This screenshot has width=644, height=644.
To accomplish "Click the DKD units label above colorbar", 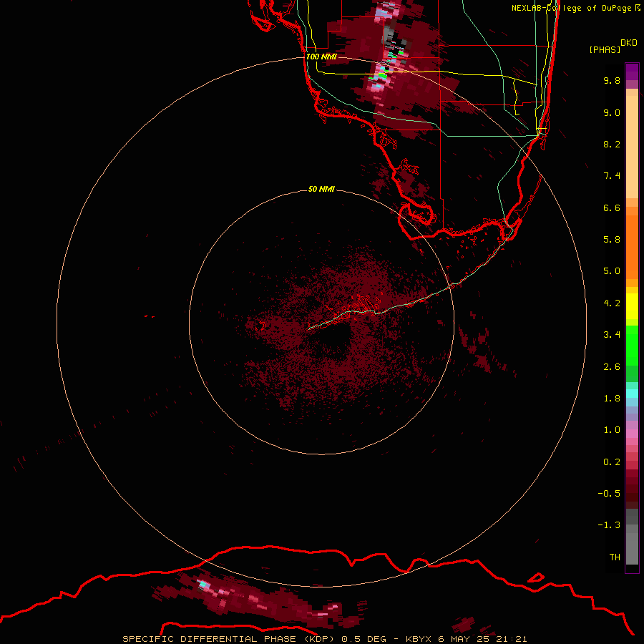I will tap(629, 43).
